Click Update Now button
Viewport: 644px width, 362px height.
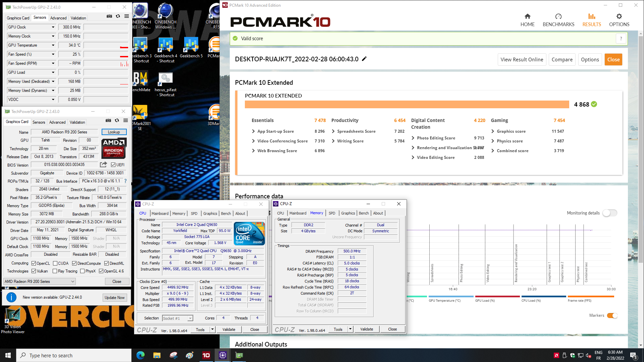(114, 297)
